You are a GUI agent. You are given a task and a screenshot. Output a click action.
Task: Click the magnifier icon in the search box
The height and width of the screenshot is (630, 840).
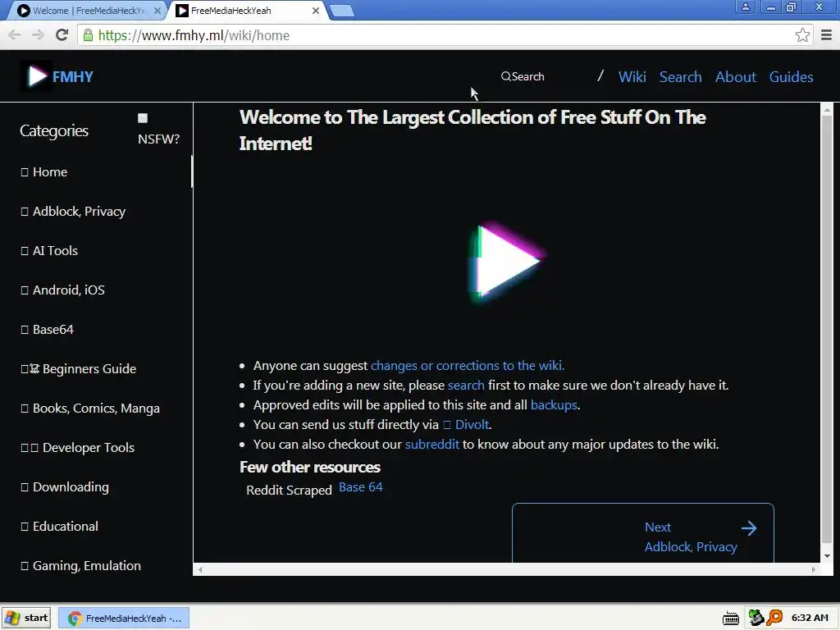tap(505, 76)
